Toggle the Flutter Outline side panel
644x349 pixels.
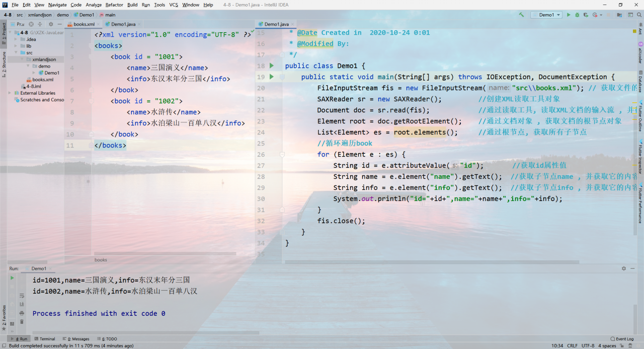click(x=640, y=115)
